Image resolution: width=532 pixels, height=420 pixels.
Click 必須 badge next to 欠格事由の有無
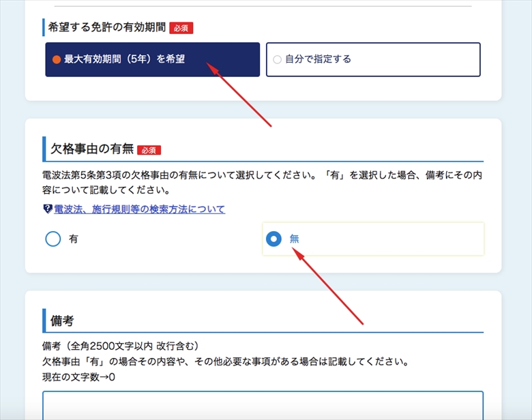click(149, 150)
